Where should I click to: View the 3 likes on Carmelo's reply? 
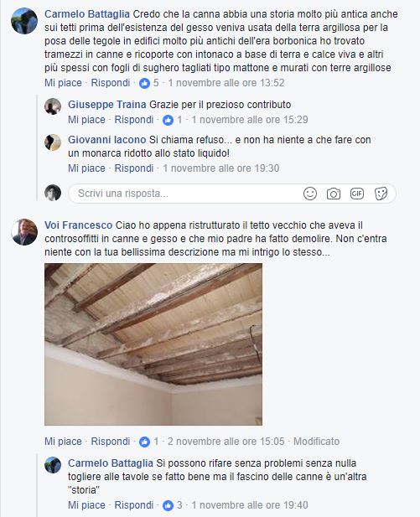pos(168,505)
